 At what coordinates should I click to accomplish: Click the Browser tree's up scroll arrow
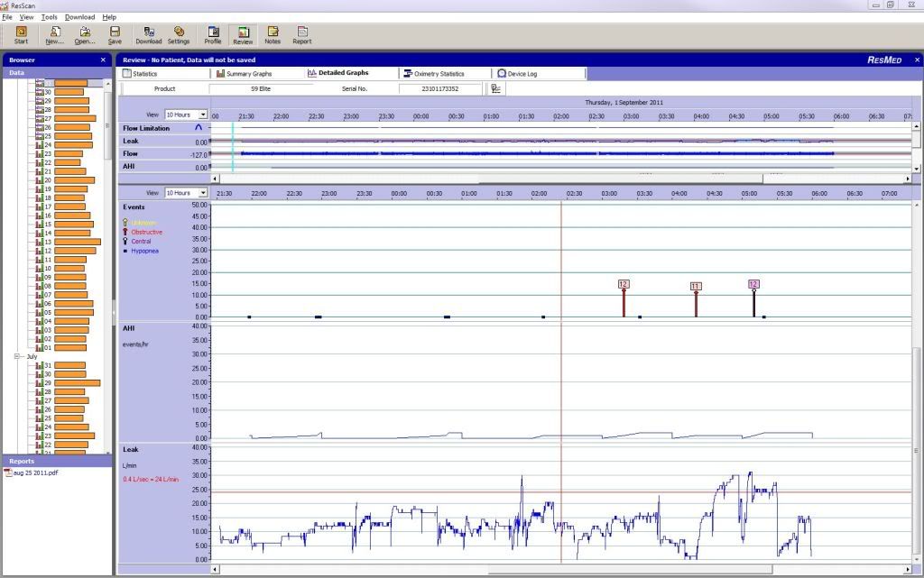point(107,84)
